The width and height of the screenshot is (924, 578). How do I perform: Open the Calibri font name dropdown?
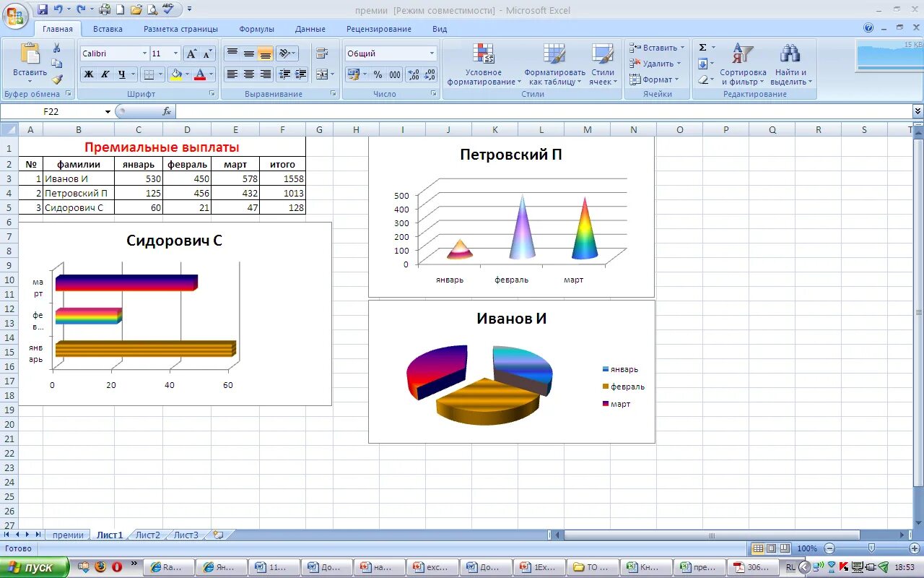click(x=143, y=53)
